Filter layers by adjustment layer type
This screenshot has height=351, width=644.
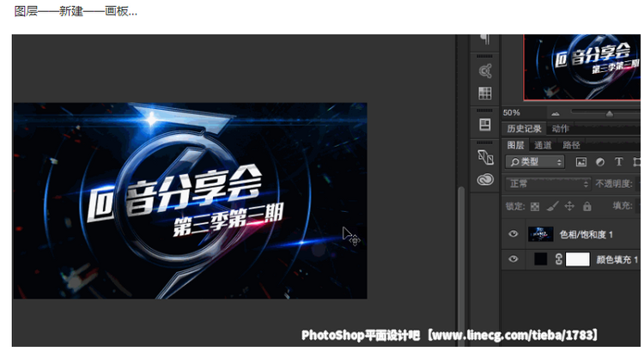600,162
